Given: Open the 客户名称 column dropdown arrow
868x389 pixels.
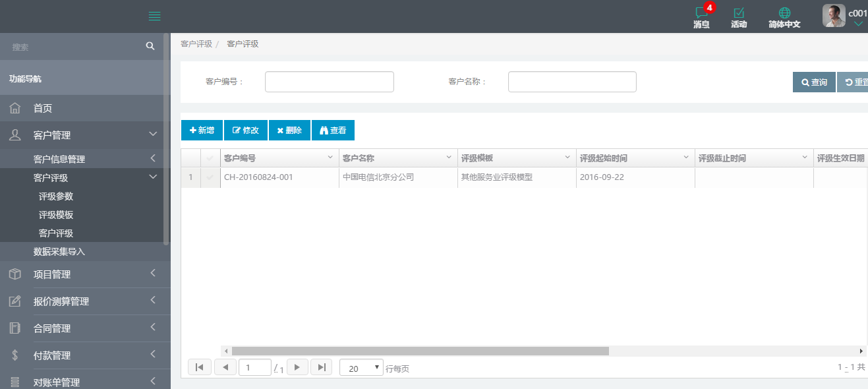Looking at the screenshot, I should click(x=449, y=158).
